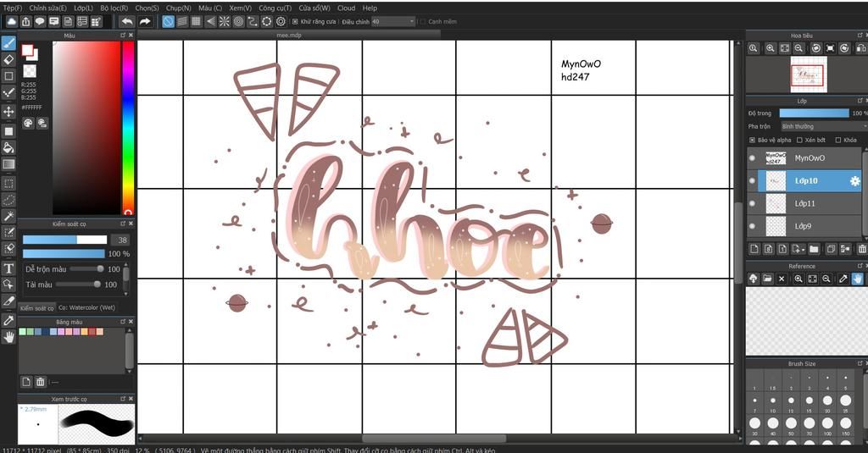Open Pha trộn blending mode dropdown
This screenshot has height=453, width=868.
824,127
